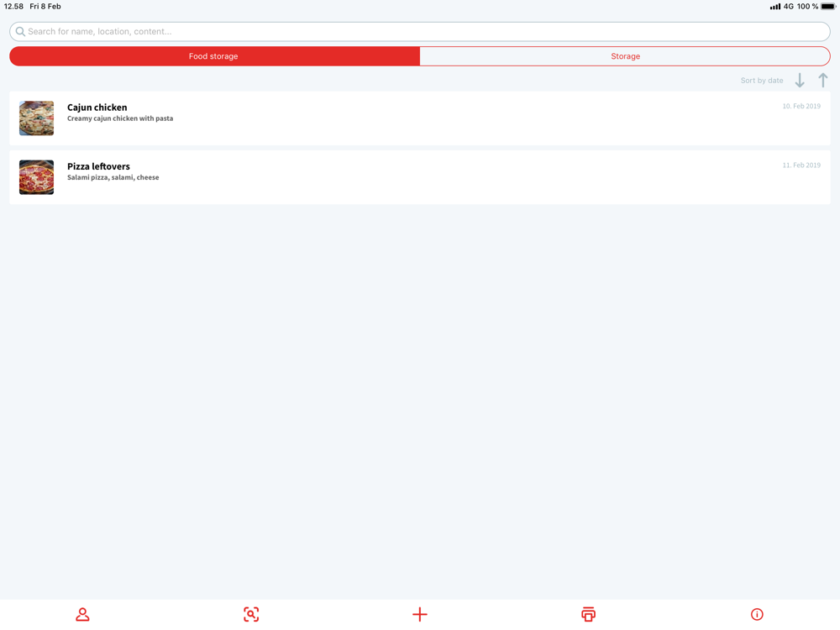Click 'Salami pizza, salami, cheese' description
This screenshot has width=840, height=630.
pos(113,177)
